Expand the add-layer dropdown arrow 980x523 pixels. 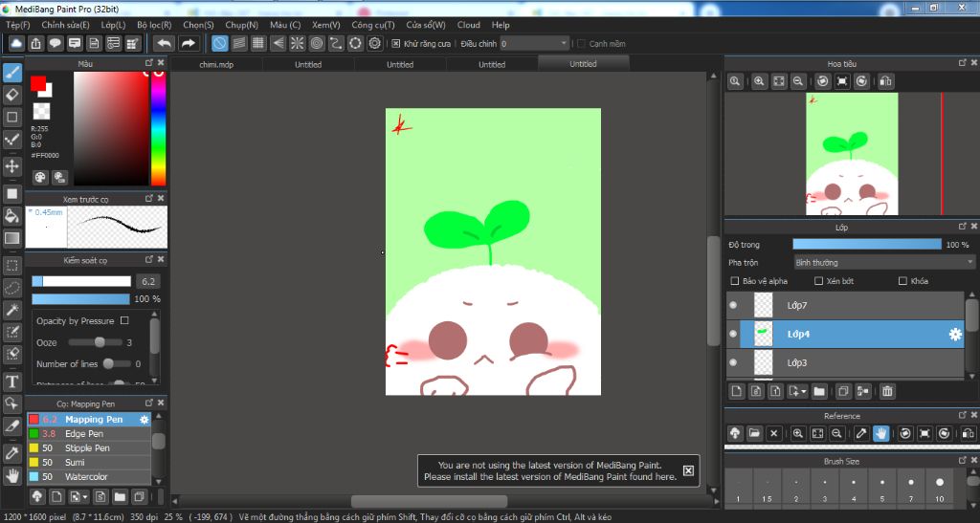pos(803,392)
